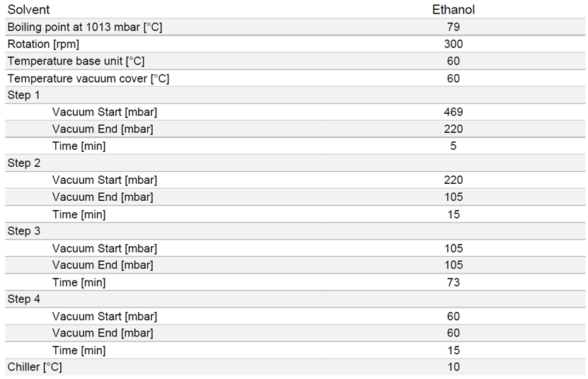Click the Step 3 row heading
Screen dimensions: 588x379
click(x=24, y=231)
